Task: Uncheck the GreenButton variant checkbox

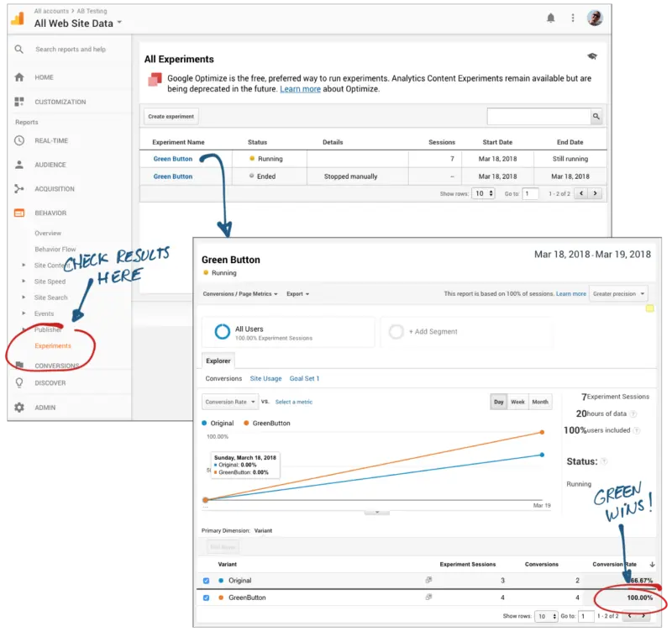Action: tap(207, 598)
